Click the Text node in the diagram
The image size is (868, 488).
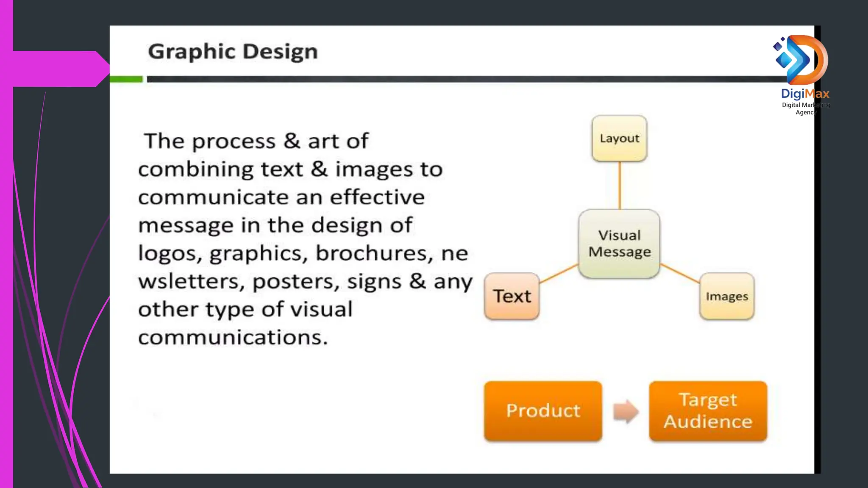point(512,296)
